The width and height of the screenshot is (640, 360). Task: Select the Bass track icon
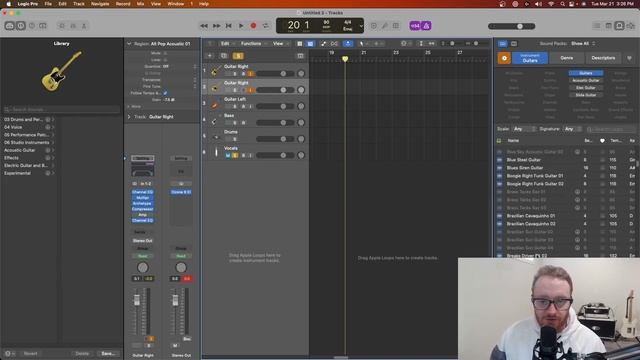click(x=214, y=121)
